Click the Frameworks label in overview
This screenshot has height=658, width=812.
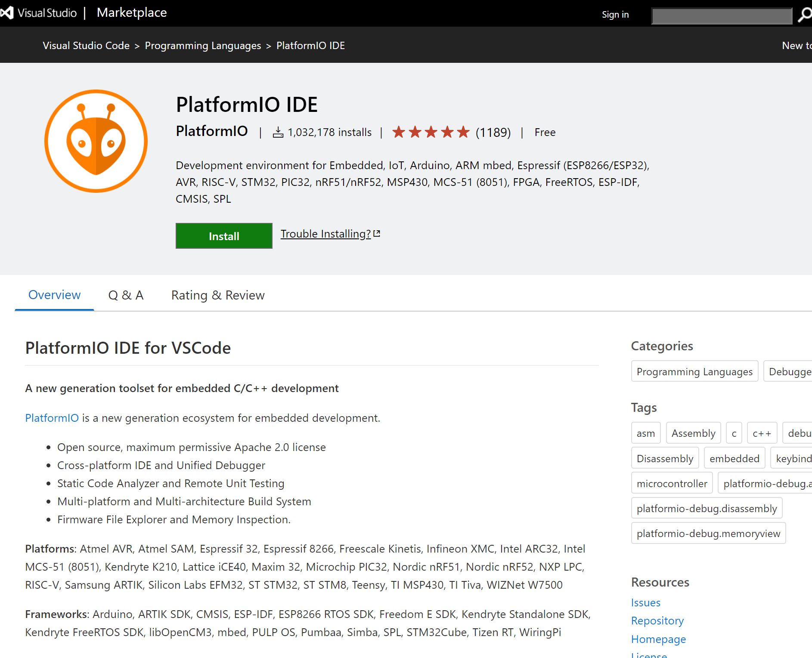[x=56, y=614]
